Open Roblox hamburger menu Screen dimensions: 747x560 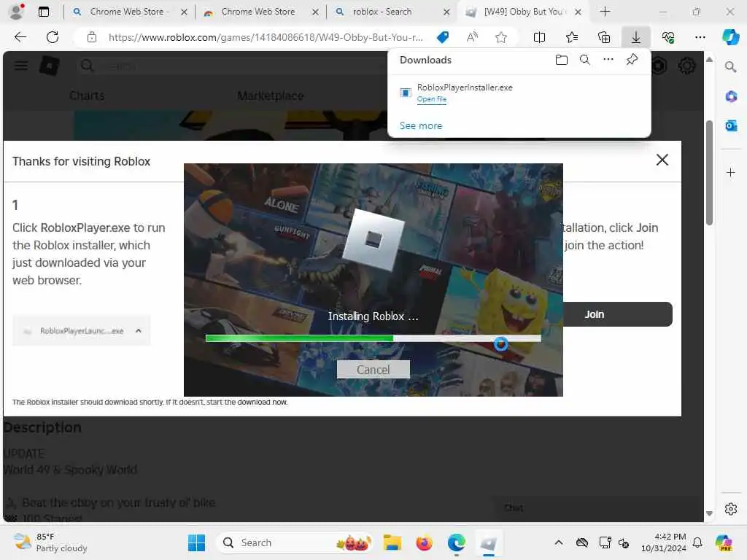(x=21, y=66)
